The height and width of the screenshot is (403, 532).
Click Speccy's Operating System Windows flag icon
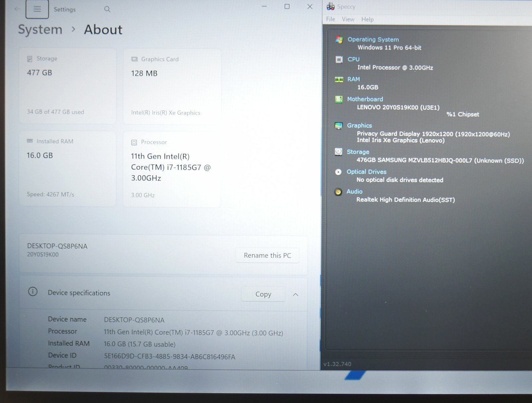tap(339, 40)
